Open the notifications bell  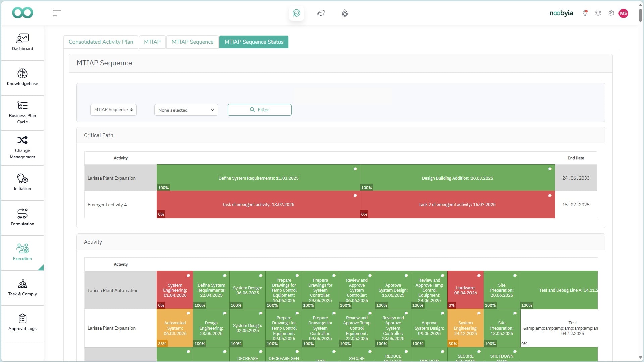click(598, 13)
